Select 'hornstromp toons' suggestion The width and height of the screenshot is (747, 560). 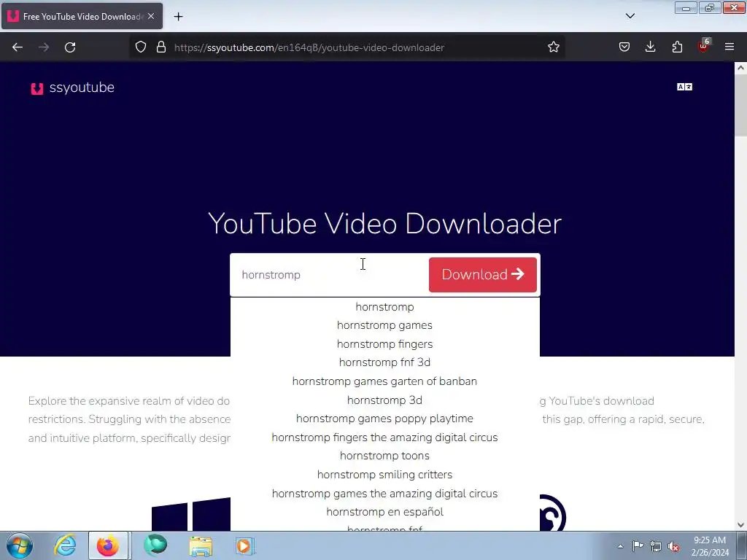pos(385,456)
